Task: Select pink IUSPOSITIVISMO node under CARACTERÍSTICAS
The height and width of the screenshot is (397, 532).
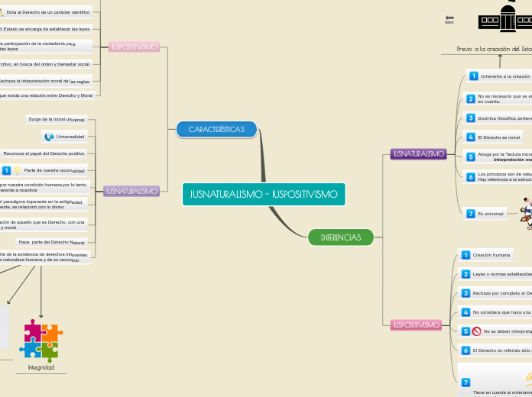Action: tap(134, 47)
